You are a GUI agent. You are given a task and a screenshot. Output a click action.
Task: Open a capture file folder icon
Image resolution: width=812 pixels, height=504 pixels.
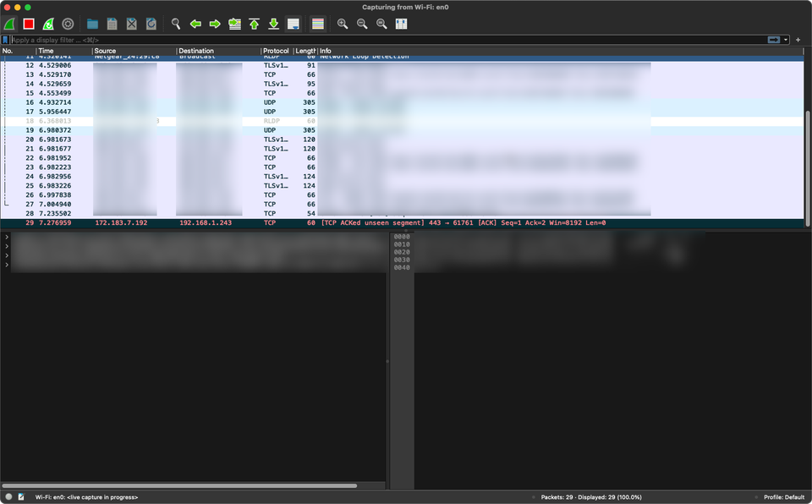pos(93,24)
